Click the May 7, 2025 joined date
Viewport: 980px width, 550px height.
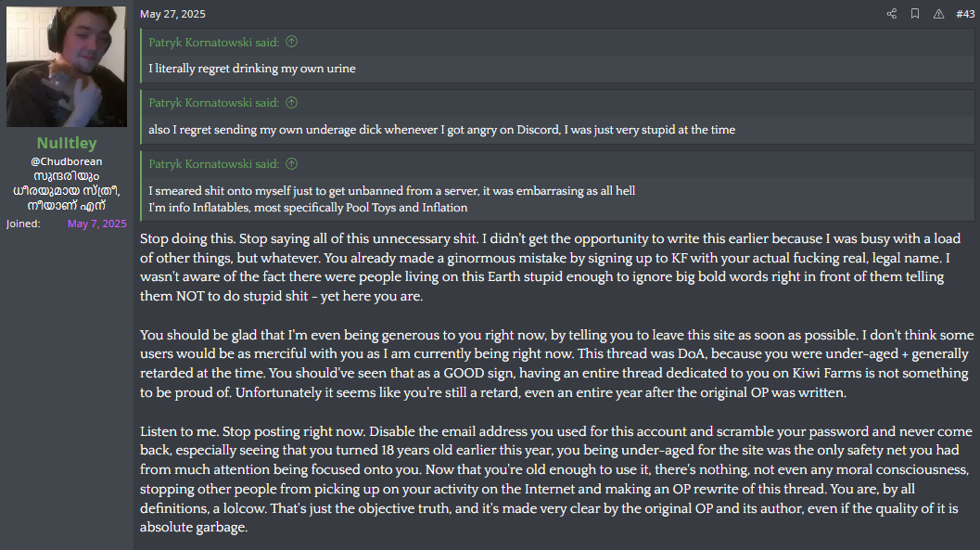point(96,224)
